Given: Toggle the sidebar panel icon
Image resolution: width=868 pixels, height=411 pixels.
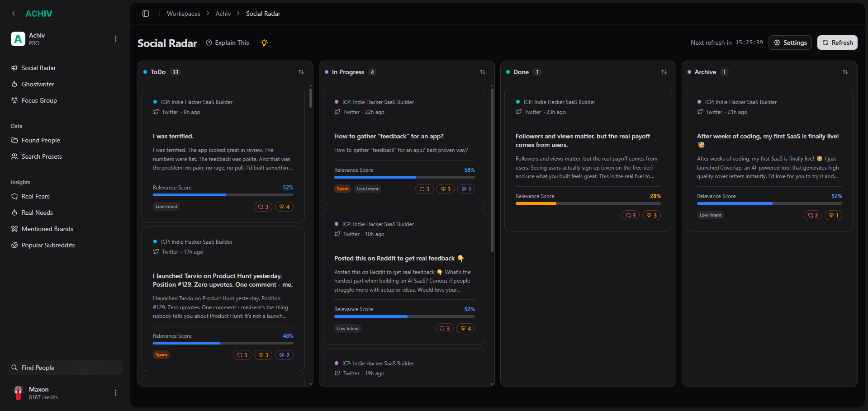Looking at the screenshot, I should [x=146, y=14].
